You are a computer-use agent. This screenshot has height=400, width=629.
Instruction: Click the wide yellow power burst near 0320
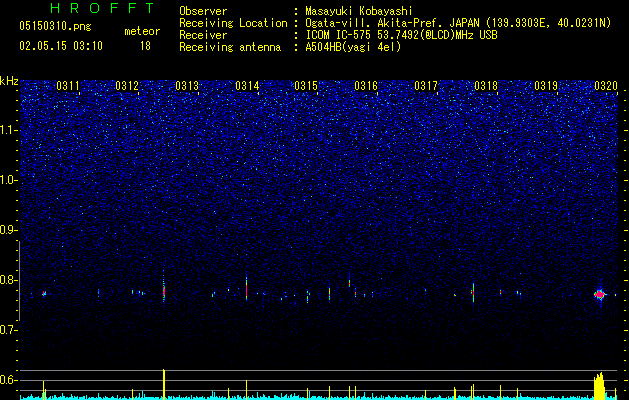tap(599, 386)
